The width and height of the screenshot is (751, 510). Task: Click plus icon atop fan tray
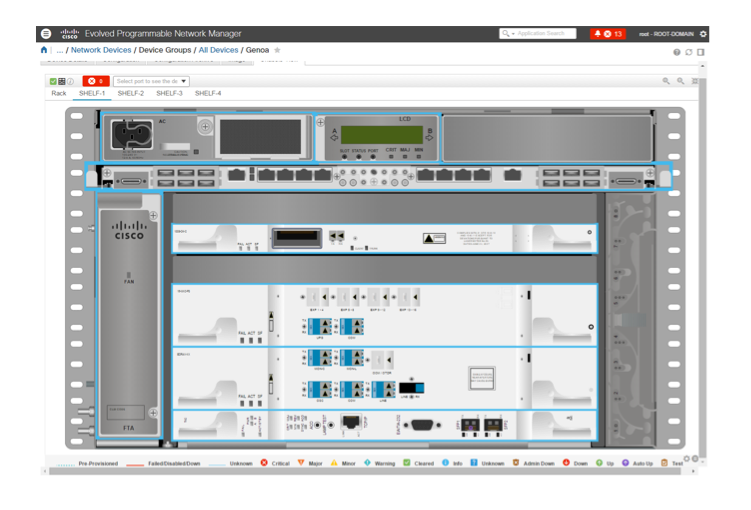(153, 215)
